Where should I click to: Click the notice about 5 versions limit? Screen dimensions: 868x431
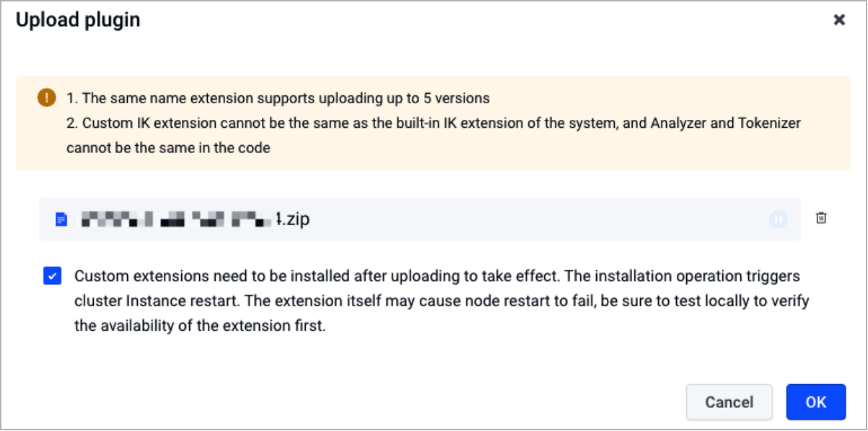[278, 98]
